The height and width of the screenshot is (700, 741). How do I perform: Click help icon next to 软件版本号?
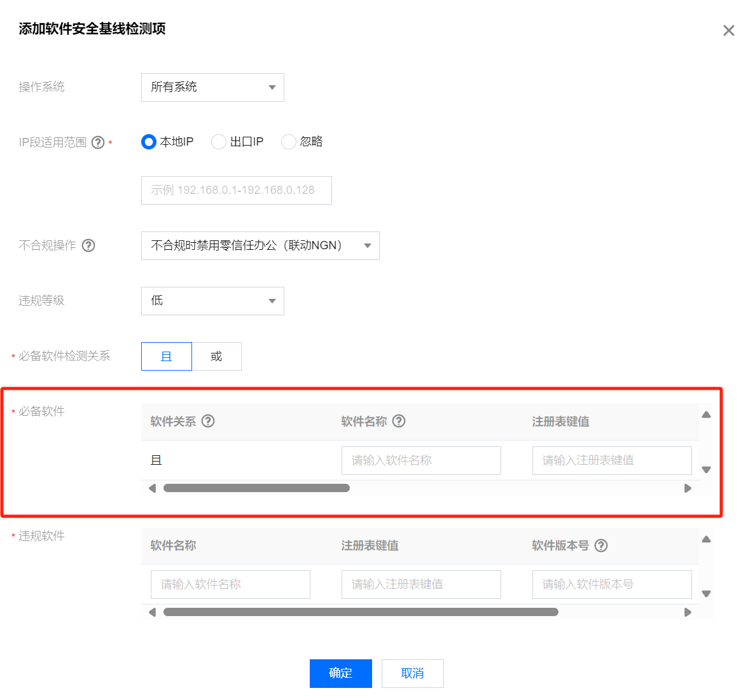click(x=601, y=546)
